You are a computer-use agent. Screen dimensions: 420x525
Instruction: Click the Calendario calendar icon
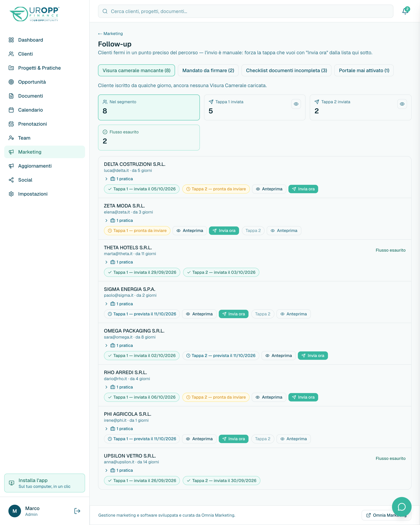click(11, 110)
